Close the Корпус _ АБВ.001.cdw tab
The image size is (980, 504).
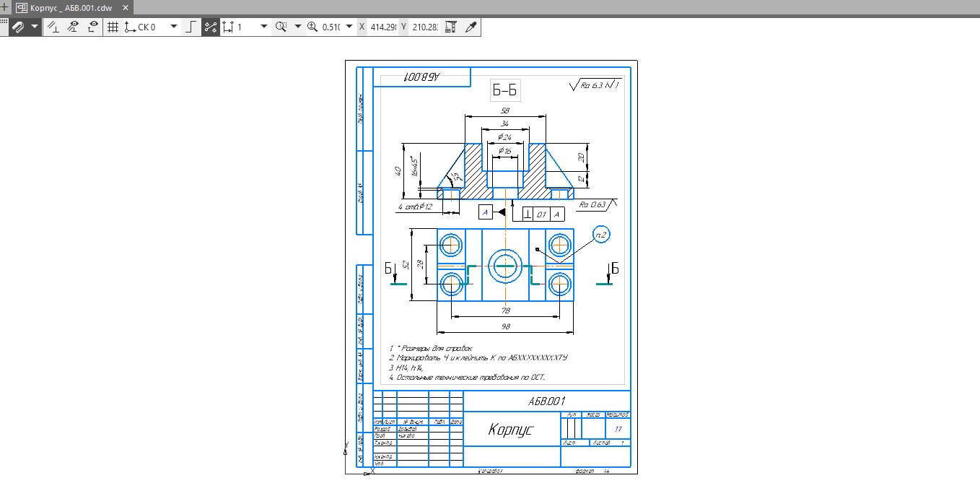click(126, 8)
